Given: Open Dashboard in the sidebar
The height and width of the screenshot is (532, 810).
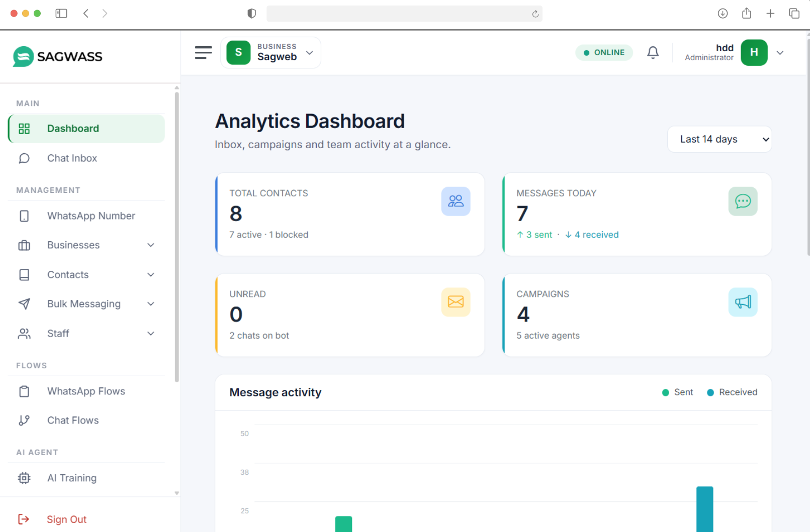Looking at the screenshot, I should click(86, 129).
